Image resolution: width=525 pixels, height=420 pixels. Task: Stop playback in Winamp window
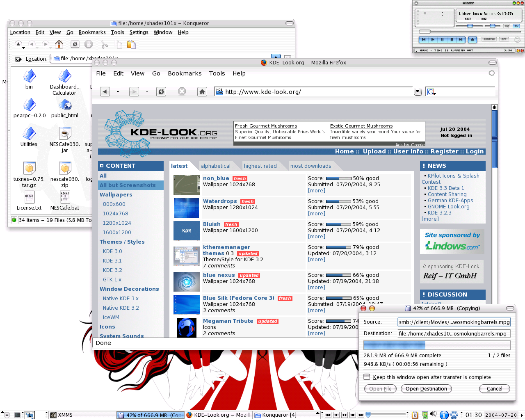click(452, 40)
